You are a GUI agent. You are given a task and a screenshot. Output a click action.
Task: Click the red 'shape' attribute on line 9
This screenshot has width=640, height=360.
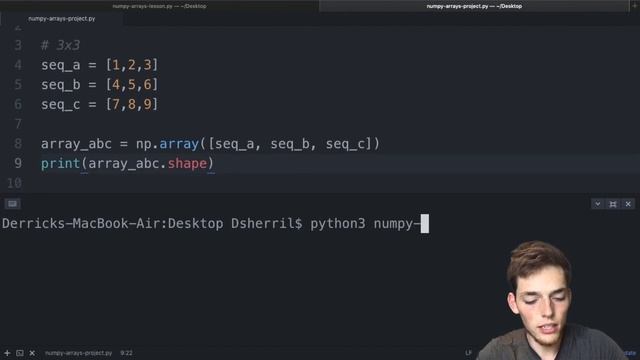coord(187,163)
